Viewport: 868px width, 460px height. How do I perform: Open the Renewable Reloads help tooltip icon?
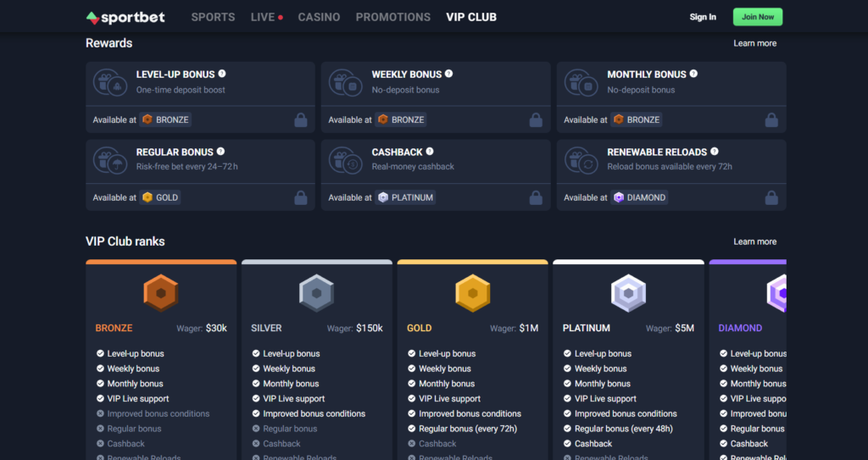coord(714,151)
